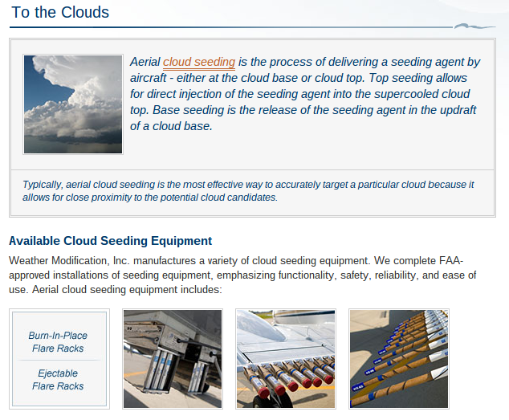
Task: Select the Ejectable Flare Racks label
Action: point(58,379)
